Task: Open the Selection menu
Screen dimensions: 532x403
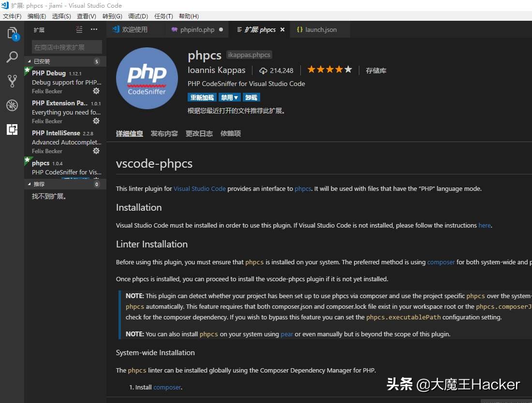Action: pyautogui.click(x=61, y=16)
